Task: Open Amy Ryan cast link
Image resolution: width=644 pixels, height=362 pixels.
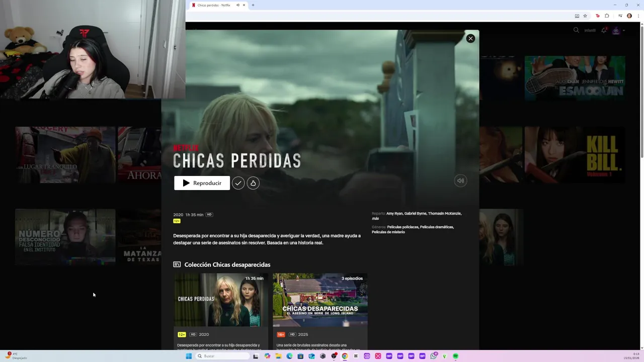Action: click(x=394, y=214)
